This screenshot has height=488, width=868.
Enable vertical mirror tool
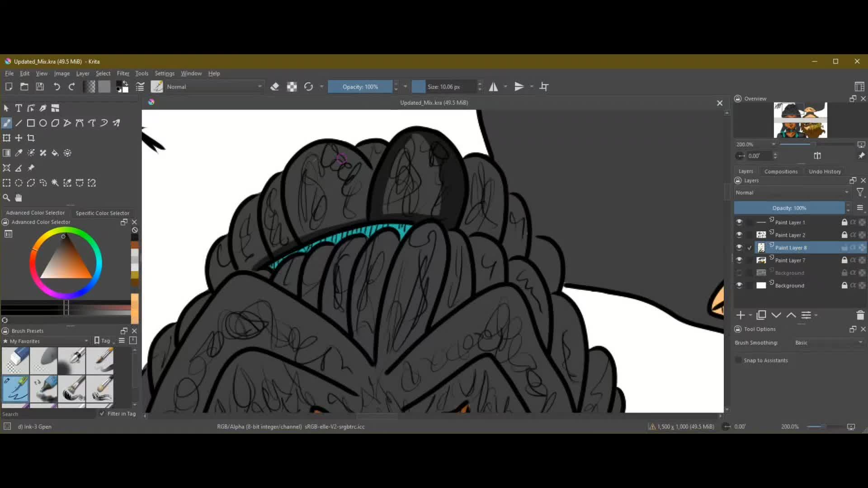pos(519,87)
